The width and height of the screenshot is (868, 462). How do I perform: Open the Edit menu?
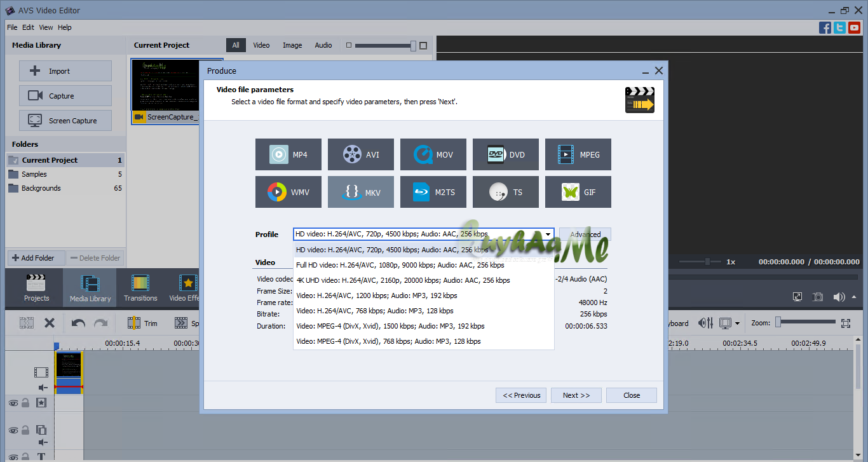click(28, 27)
